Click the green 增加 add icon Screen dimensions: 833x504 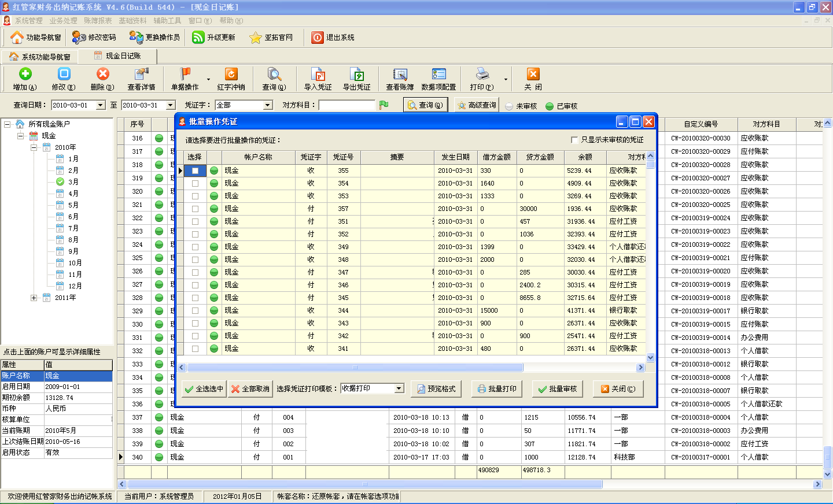point(25,74)
